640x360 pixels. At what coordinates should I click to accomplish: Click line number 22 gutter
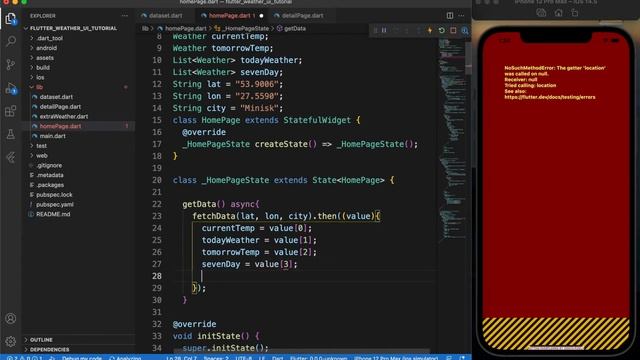tap(157, 204)
